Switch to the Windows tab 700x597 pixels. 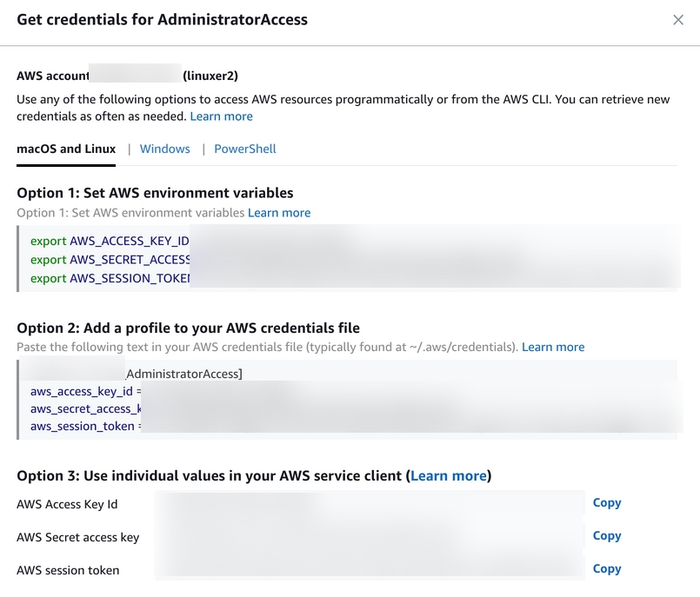tap(164, 149)
